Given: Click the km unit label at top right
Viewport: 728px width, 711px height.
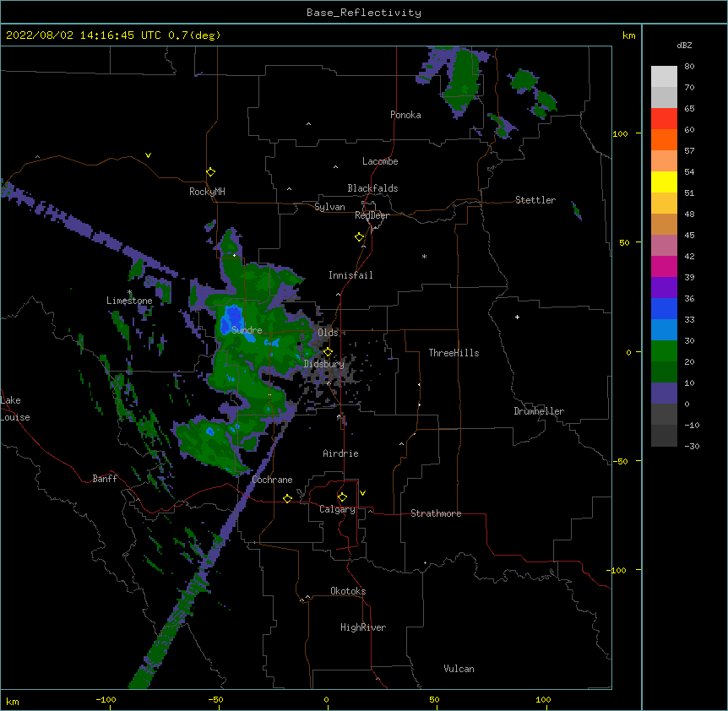Looking at the screenshot, I should tap(628, 35).
